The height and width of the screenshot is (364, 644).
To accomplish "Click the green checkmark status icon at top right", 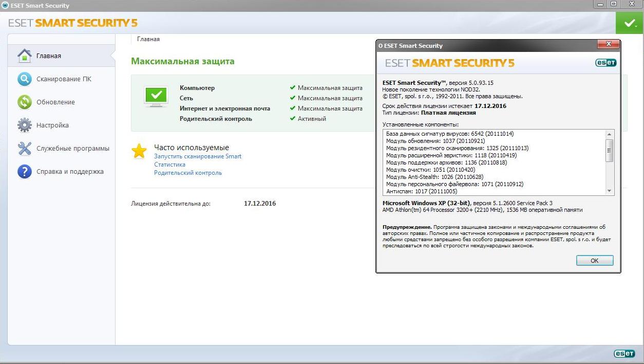I will point(629,23).
